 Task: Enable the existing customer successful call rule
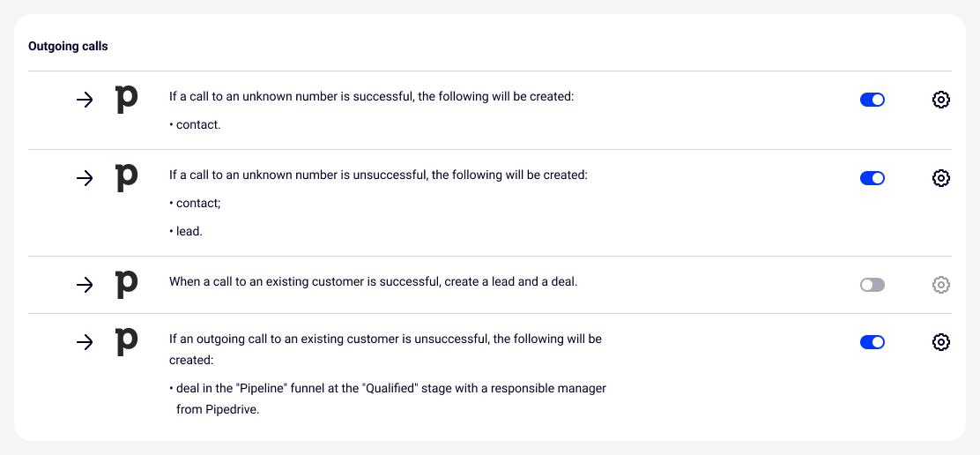(872, 285)
